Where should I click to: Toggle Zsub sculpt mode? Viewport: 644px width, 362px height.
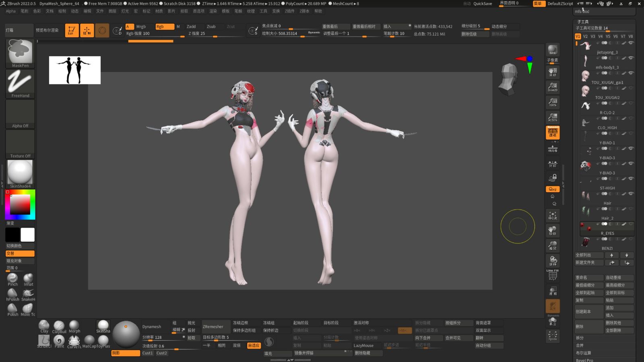click(x=211, y=27)
